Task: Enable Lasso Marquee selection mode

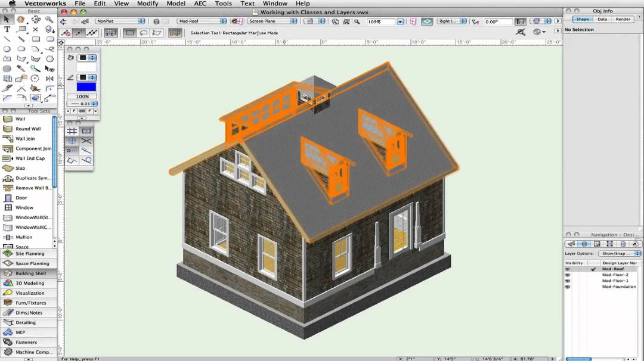Action: tap(143, 32)
